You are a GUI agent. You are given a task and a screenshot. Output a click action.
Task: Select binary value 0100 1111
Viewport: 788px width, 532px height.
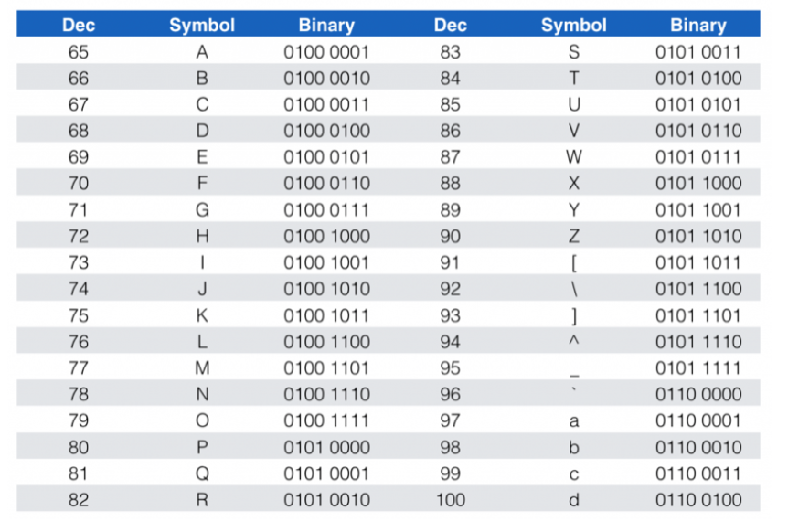click(326, 421)
